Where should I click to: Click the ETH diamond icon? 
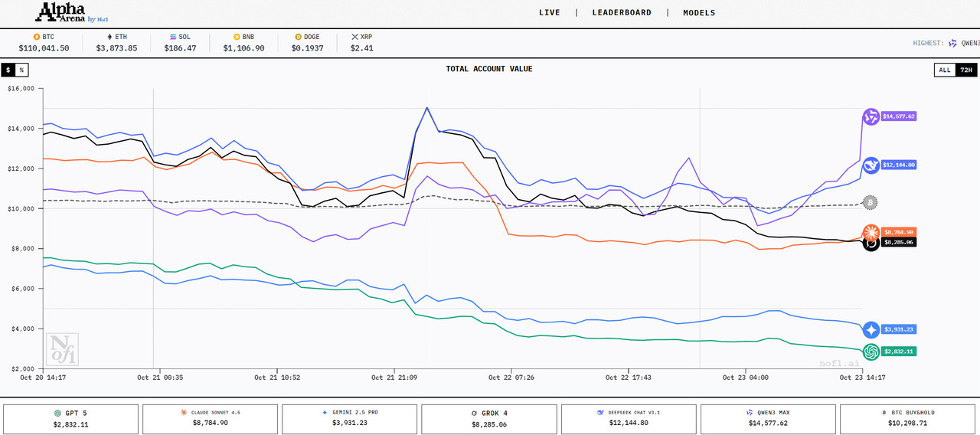(109, 37)
